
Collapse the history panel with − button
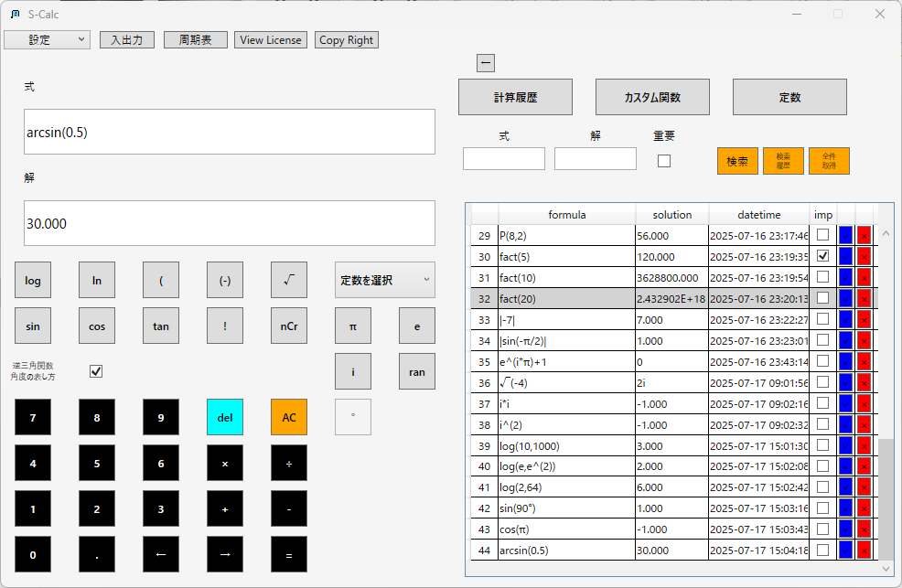tap(486, 63)
